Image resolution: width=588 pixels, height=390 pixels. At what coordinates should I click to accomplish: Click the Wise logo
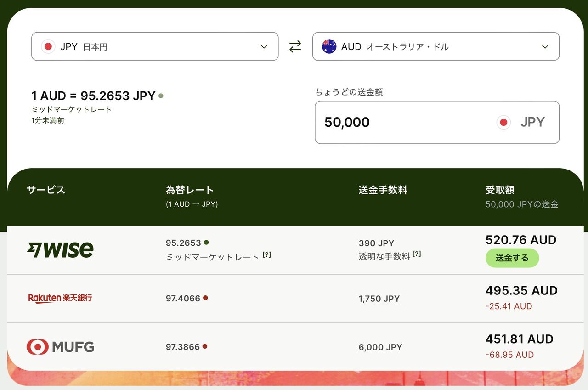pos(60,249)
